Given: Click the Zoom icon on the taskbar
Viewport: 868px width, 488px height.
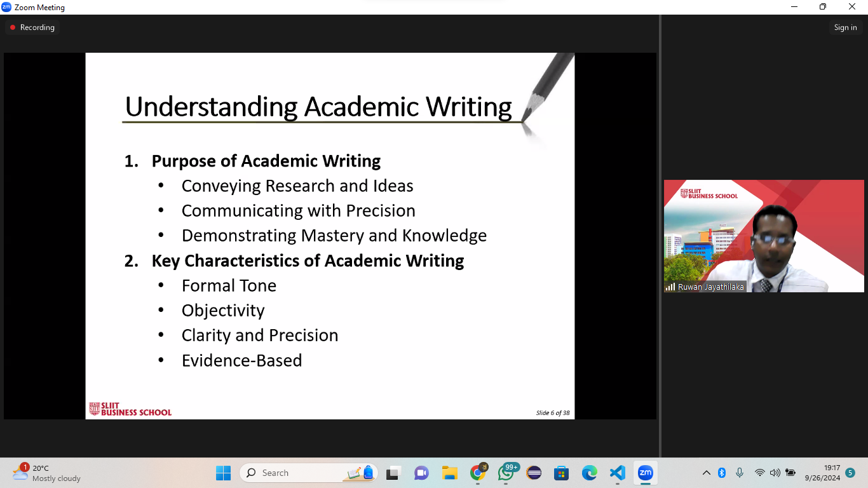Looking at the screenshot, I should [x=646, y=473].
